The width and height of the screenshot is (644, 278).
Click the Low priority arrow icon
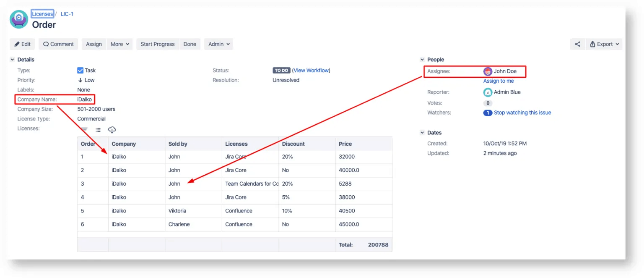pyautogui.click(x=80, y=80)
